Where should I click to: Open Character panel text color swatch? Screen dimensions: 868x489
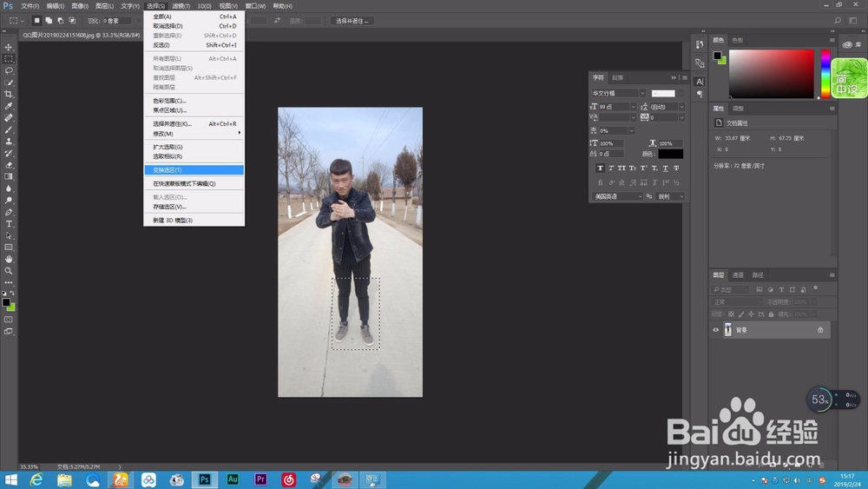[670, 154]
